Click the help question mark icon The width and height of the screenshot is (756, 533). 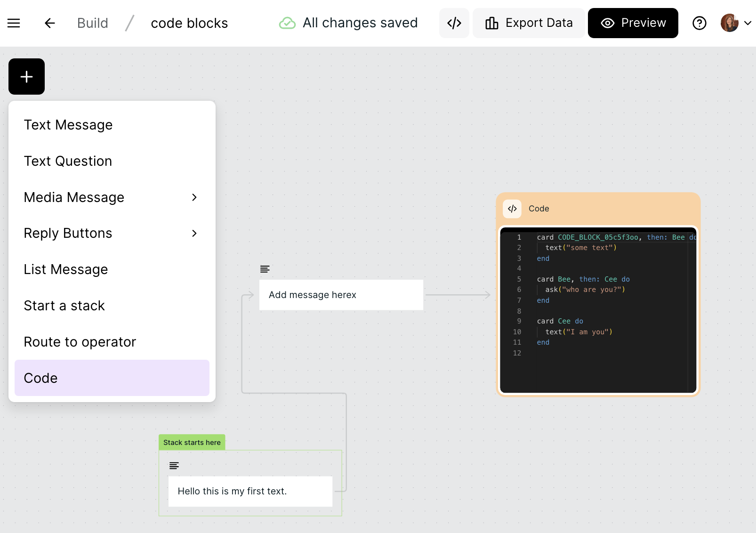699,23
